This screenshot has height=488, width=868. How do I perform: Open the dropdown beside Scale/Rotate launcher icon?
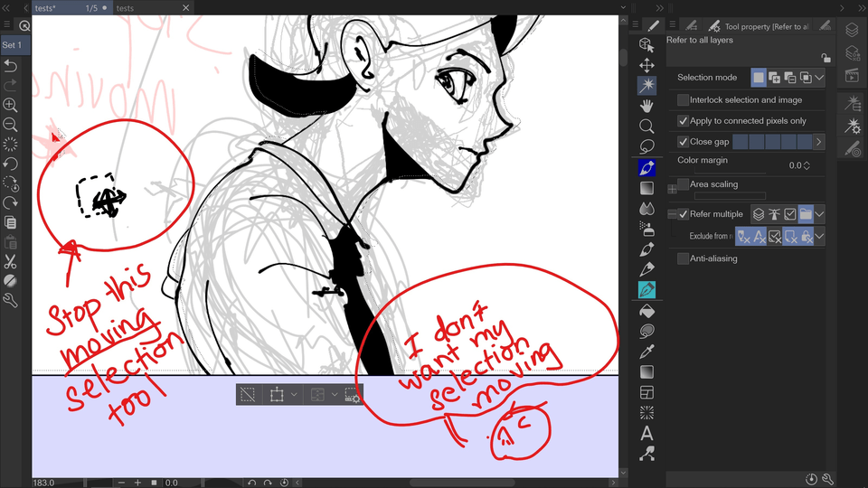(294, 395)
